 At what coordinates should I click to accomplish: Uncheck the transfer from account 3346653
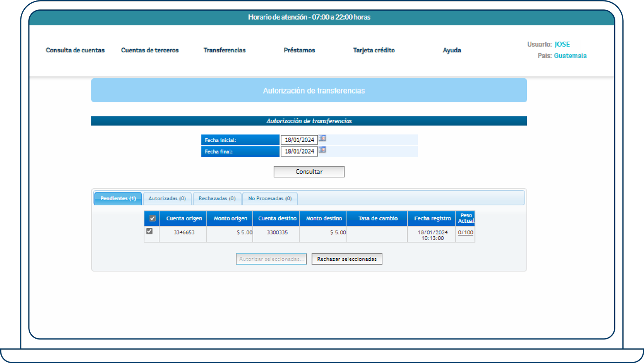coord(149,231)
